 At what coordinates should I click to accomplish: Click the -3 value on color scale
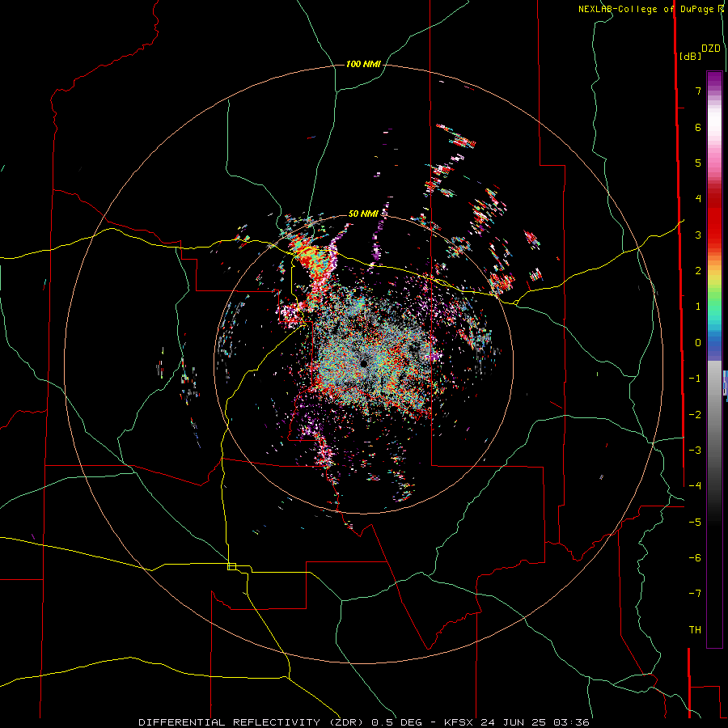click(695, 451)
